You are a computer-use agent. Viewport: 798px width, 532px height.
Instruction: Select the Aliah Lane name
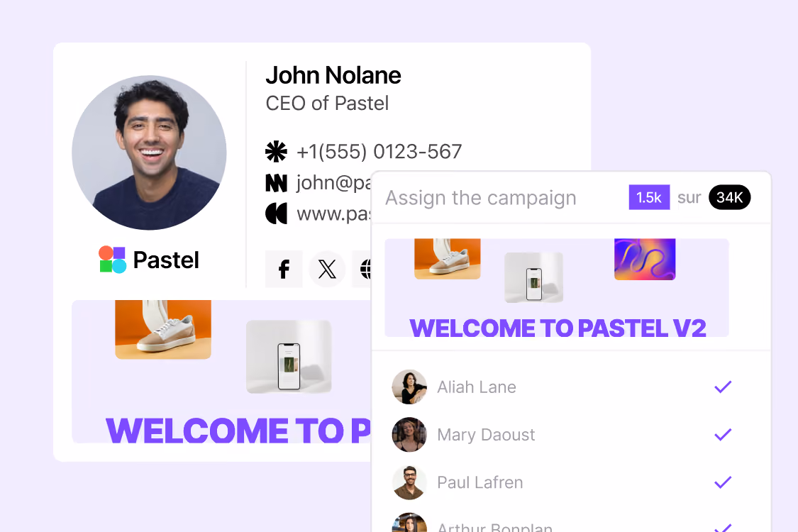pyautogui.click(x=477, y=387)
